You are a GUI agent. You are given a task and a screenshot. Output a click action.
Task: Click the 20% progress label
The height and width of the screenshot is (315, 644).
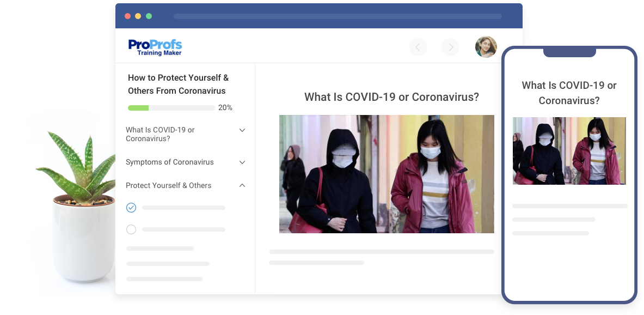tap(225, 107)
